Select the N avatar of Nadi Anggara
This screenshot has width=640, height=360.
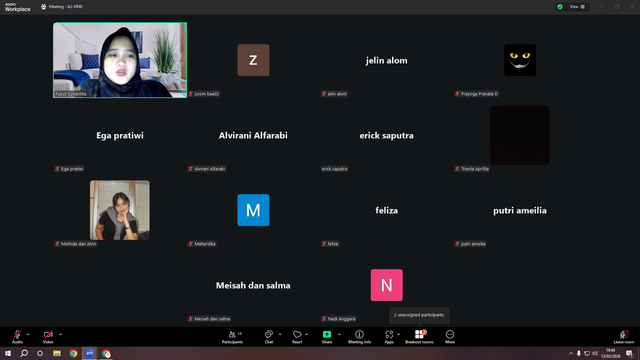(387, 285)
